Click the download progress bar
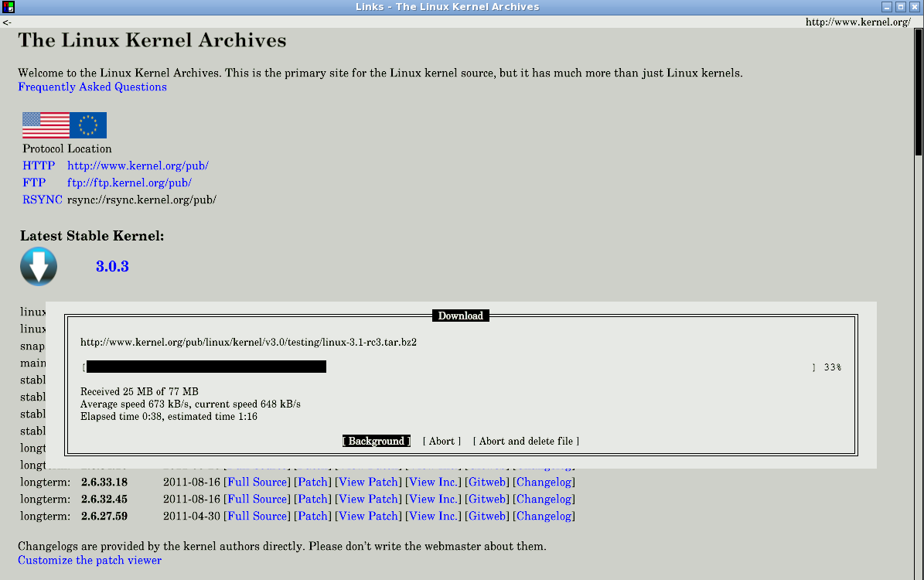This screenshot has width=924, height=580. click(449, 367)
